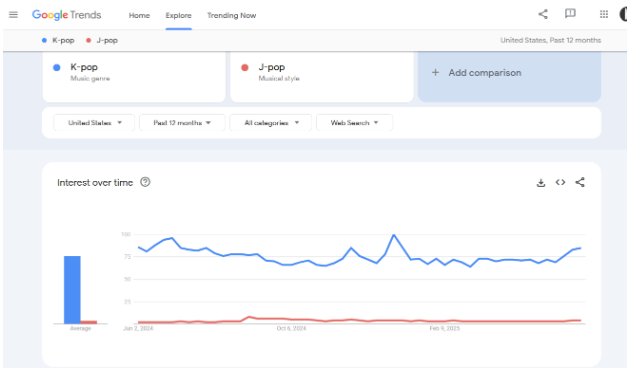Share the Interest over time chart
The height and width of the screenshot is (377, 629).
[580, 182]
